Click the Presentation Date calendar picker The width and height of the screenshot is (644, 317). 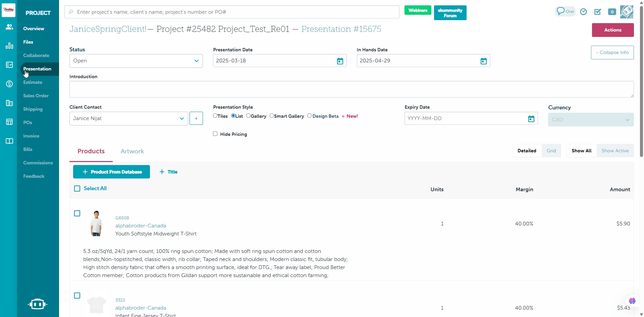pos(340,61)
